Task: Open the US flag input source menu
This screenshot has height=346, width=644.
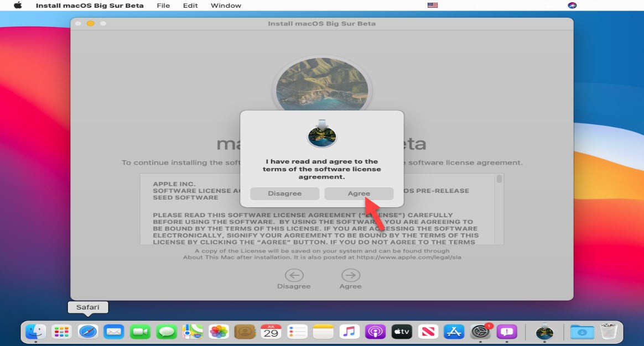Action: (433, 6)
